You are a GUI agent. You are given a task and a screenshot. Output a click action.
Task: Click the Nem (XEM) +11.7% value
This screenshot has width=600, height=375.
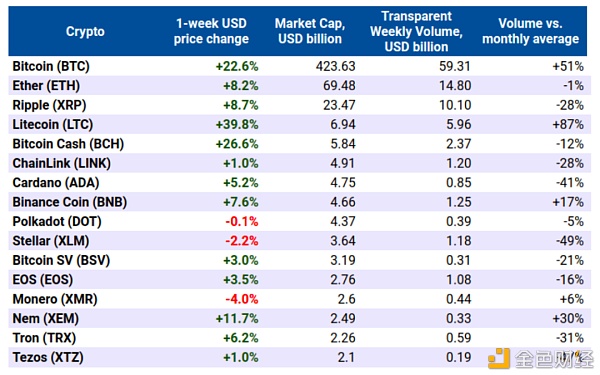[237, 319]
